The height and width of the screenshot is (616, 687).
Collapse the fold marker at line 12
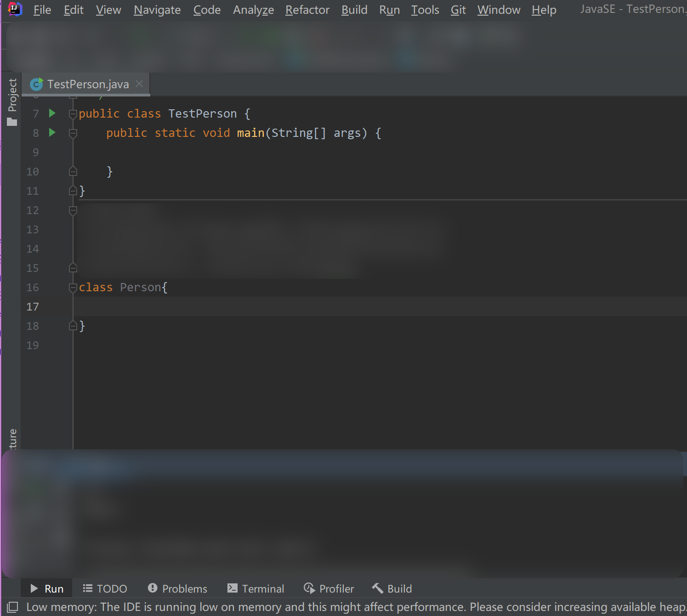(73, 210)
